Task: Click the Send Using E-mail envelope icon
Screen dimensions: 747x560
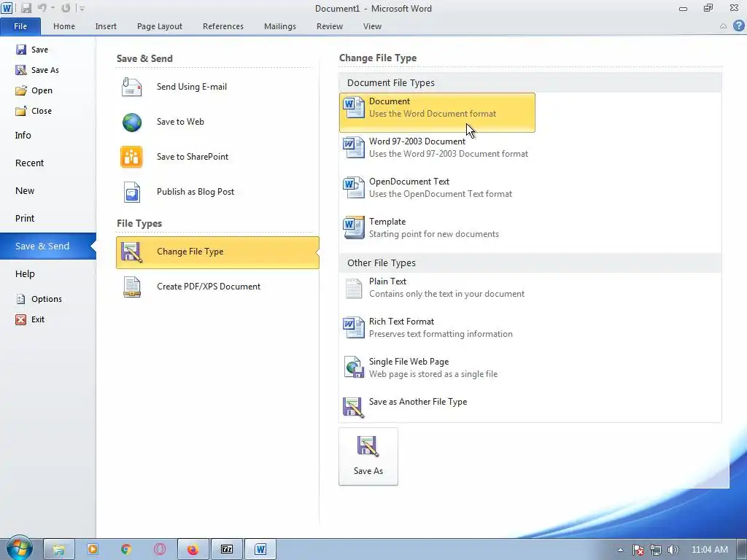Action: [x=131, y=87]
